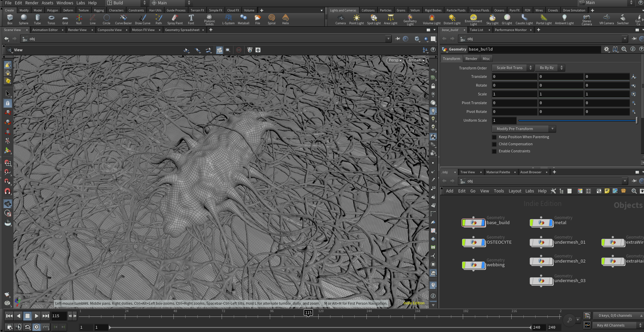Add a Camera from the shelf

coord(340,19)
